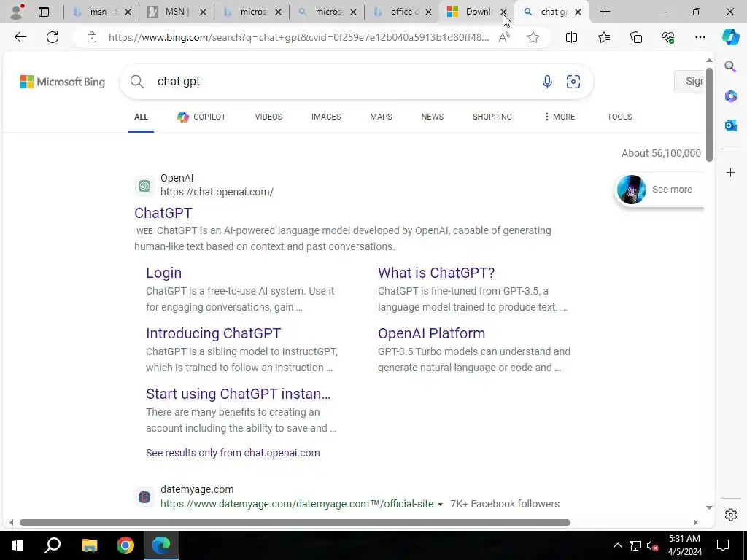Open Edge Settings and more menu
Image resolution: width=747 pixels, height=560 pixels.
click(x=700, y=37)
